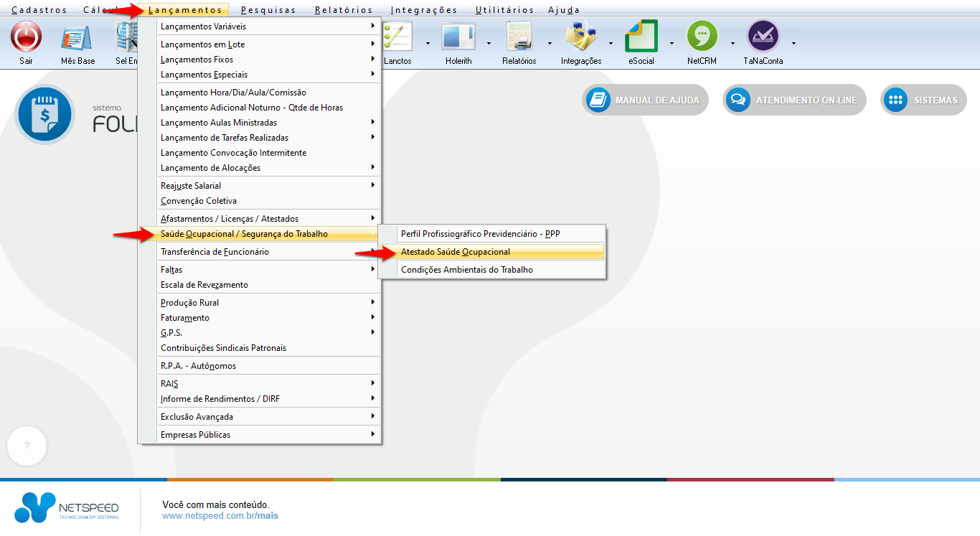Open the NetCRM chat icon
The image size is (980, 536).
pyautogui.click(x=702, y=37)
